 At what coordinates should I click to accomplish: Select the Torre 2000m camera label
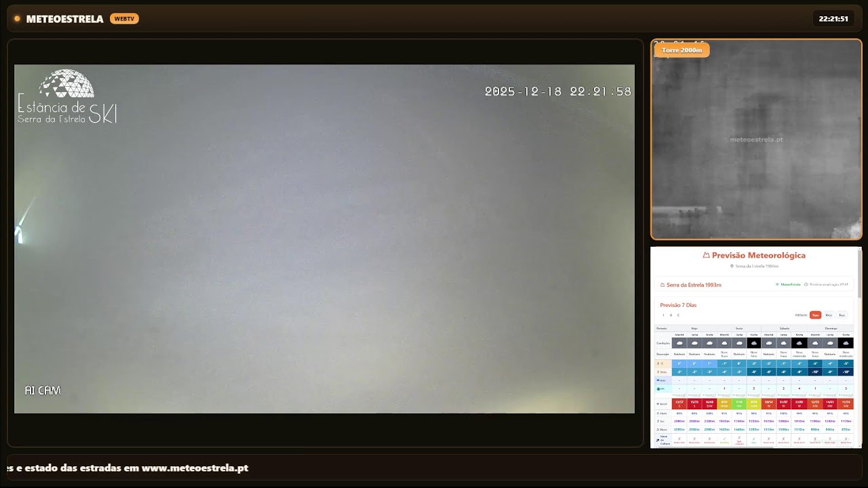(x=682, y=50)
